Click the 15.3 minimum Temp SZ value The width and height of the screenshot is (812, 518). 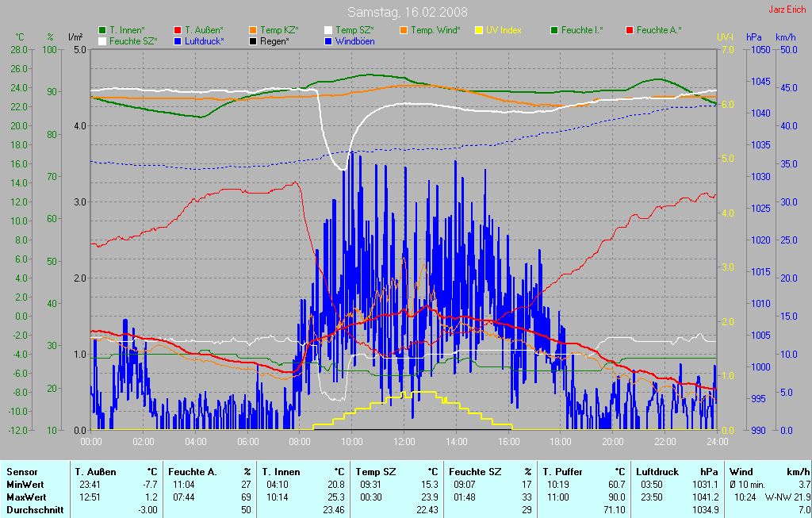click(x=430, y=485)
